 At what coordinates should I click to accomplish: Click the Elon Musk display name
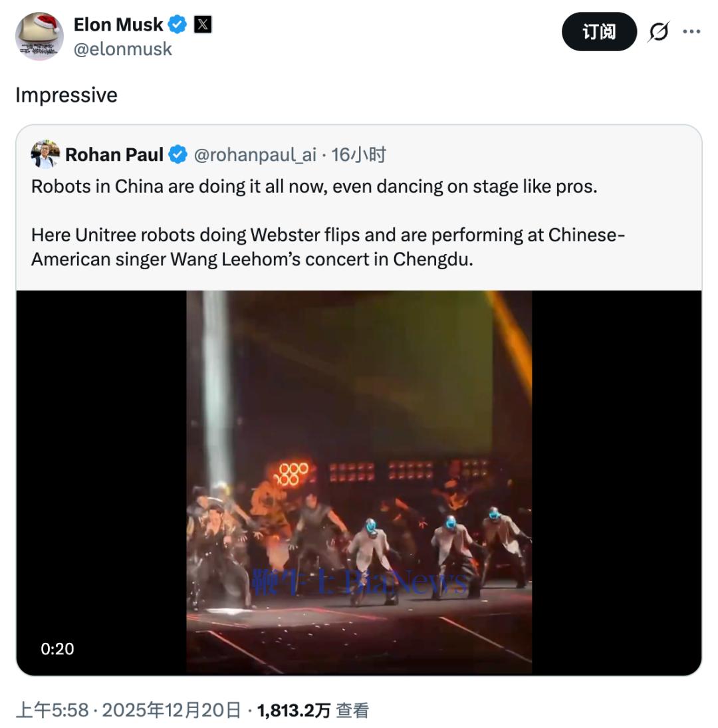pos(118,25)
